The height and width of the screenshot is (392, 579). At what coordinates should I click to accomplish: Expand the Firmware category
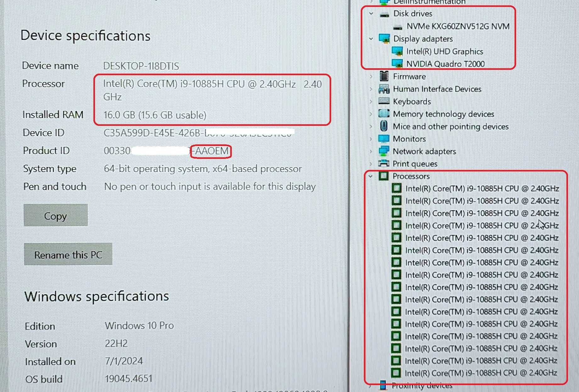click(x=371, y=76)
